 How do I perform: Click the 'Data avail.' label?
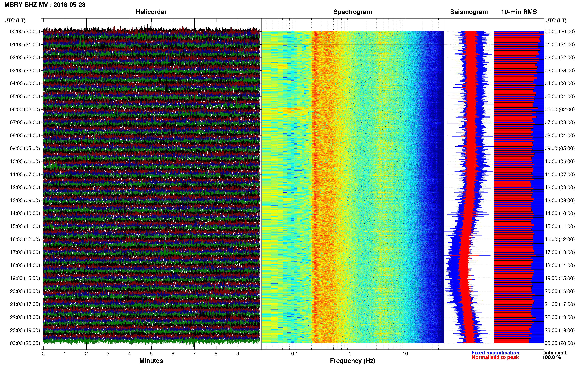point(555,353)
